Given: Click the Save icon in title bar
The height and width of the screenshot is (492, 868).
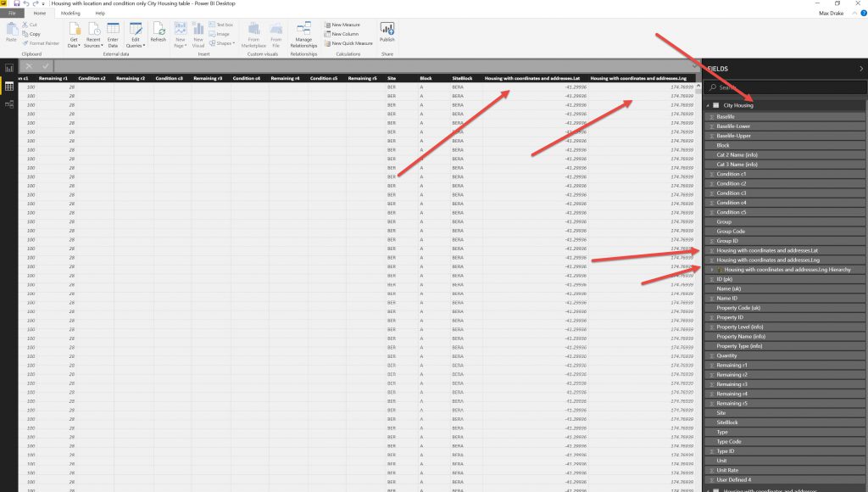Looking at the screenshot, I should (15, 4).
